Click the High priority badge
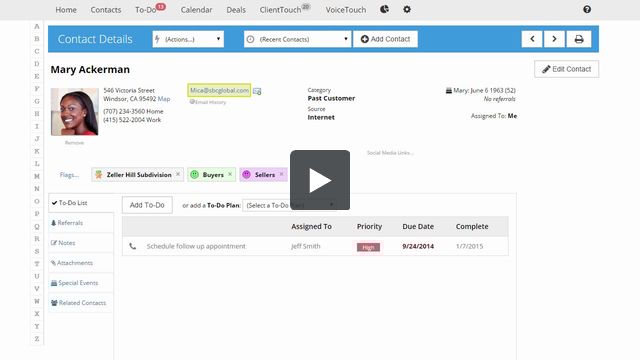This screenshot has width=640, height=360. click(x=368, y=247)
